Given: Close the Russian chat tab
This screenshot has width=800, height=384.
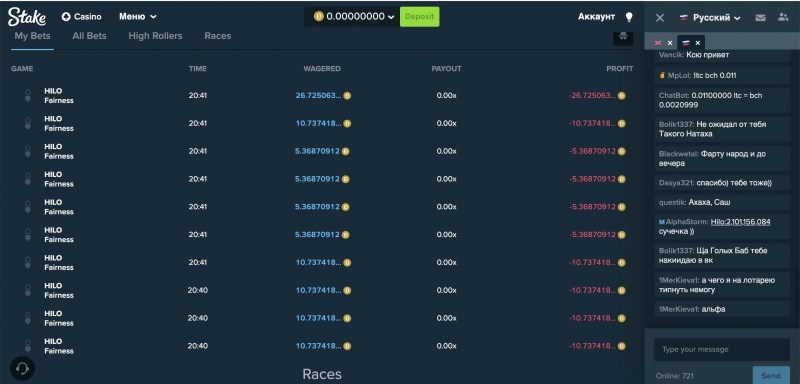Looking at the screenshot, I should pos(697,43).
